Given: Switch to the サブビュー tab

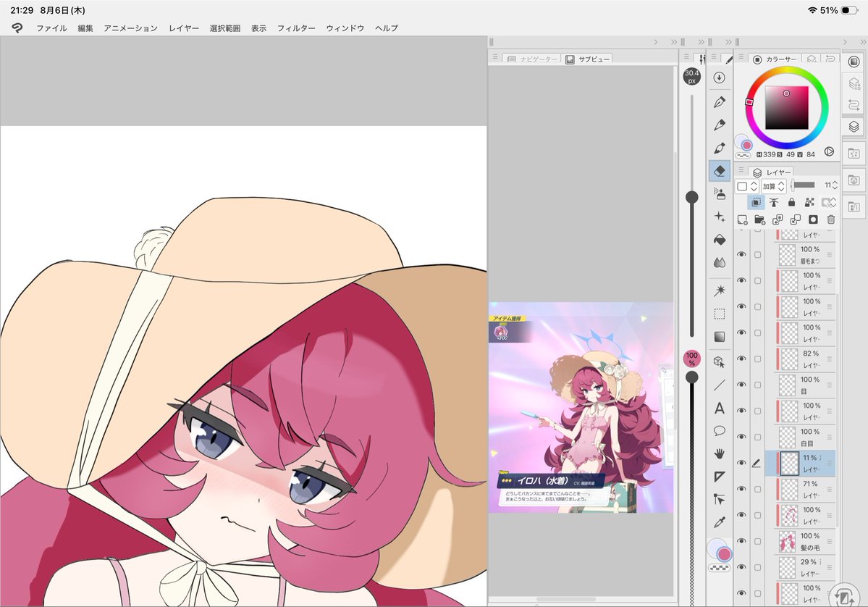Looking at the screenshot, I should (588, 59).
